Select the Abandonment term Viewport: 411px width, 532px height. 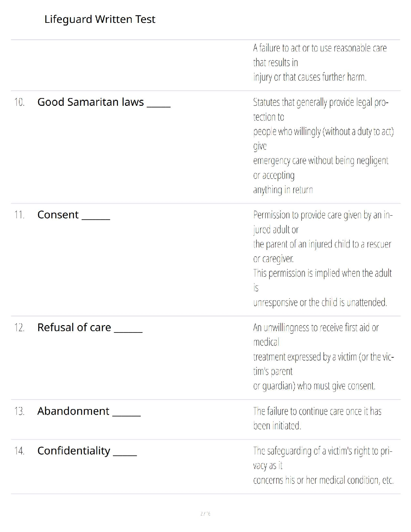tap(73, 411)
